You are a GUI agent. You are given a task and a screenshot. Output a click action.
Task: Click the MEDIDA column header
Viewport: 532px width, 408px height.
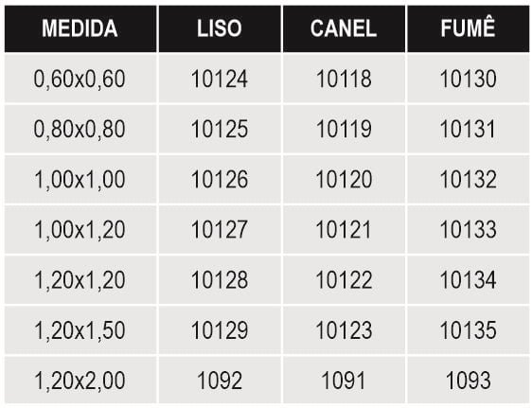[80, 28]
